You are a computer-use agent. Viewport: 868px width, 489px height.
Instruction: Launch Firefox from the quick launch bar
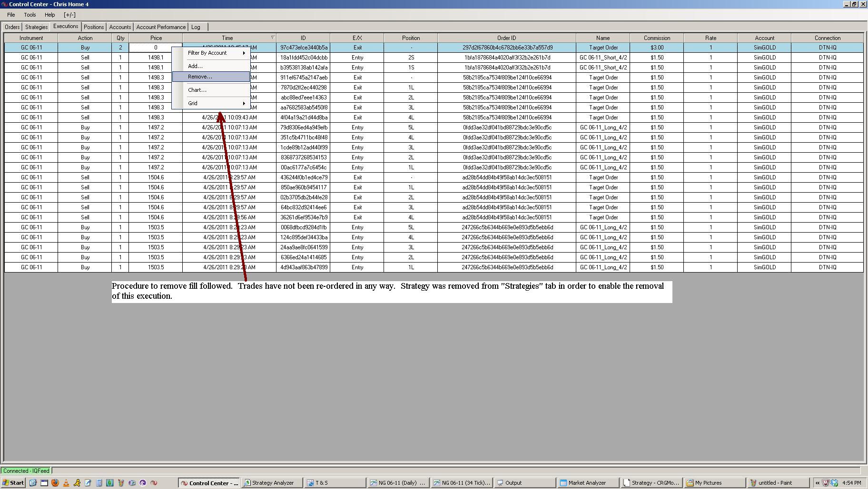tap(55, 483)
